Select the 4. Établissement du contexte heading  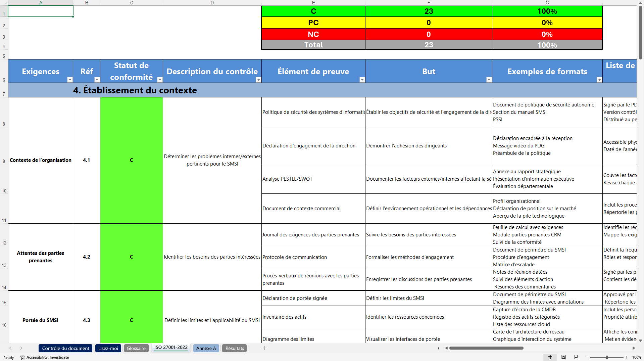click(135, 90)
